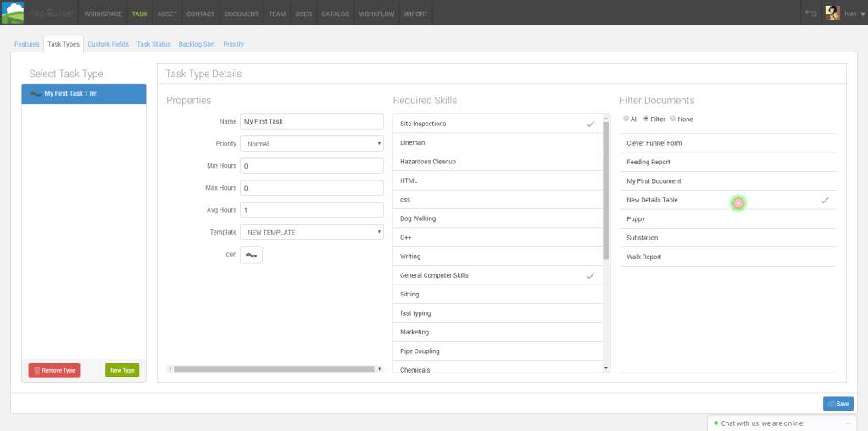This screenshot has width=868, height=431.
Task: Click the Min Hours input field
Action: click(312, 166)
